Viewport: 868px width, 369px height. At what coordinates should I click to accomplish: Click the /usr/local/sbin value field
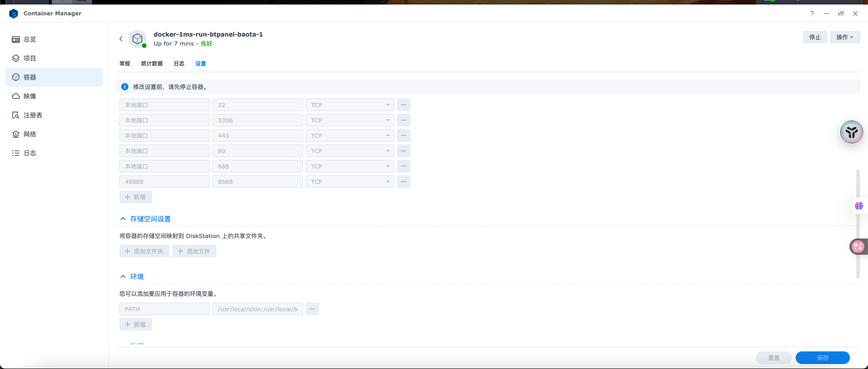tap(258, 309)
